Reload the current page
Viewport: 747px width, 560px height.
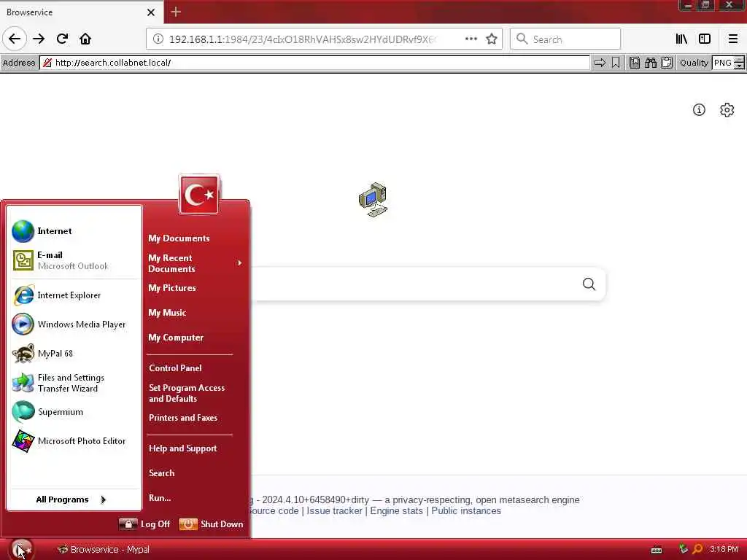pos(62,39)
